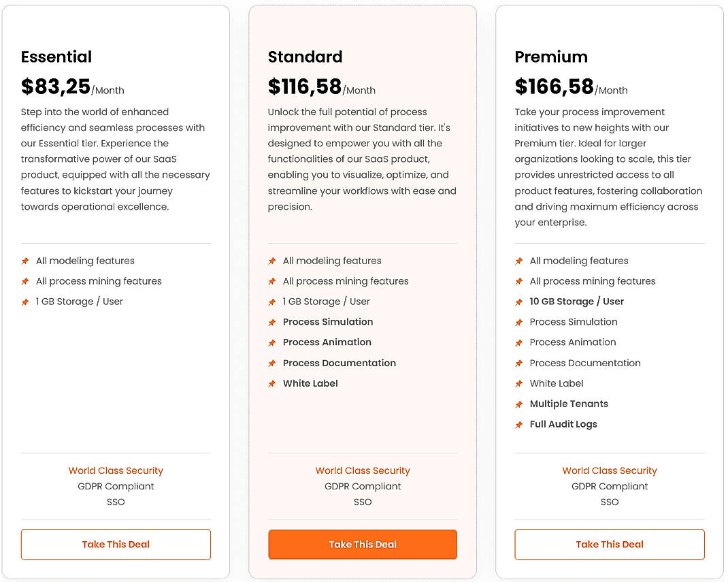Select the pin icon next to Essential's process mining features
728x582 pixels.
25,281
